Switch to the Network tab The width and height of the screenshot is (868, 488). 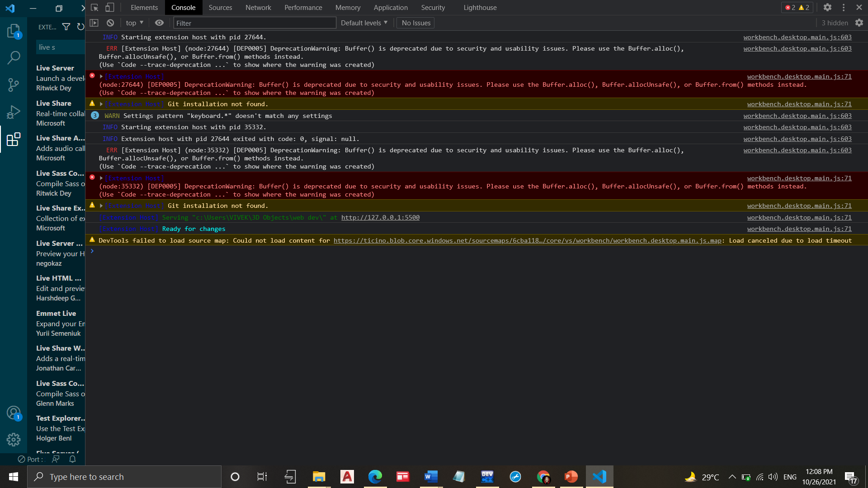point(258,7)
